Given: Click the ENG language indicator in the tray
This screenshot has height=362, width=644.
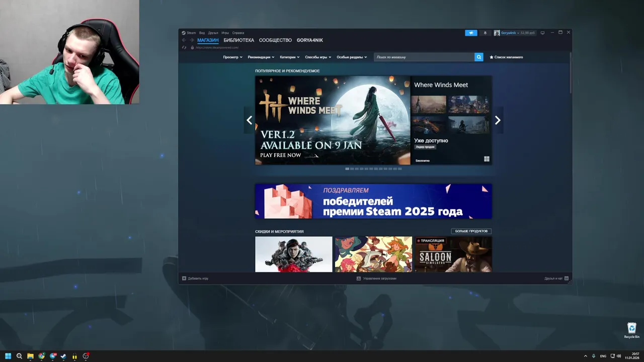Looking at the screenshot, I should pyautogui.click(x=603, y=356).
